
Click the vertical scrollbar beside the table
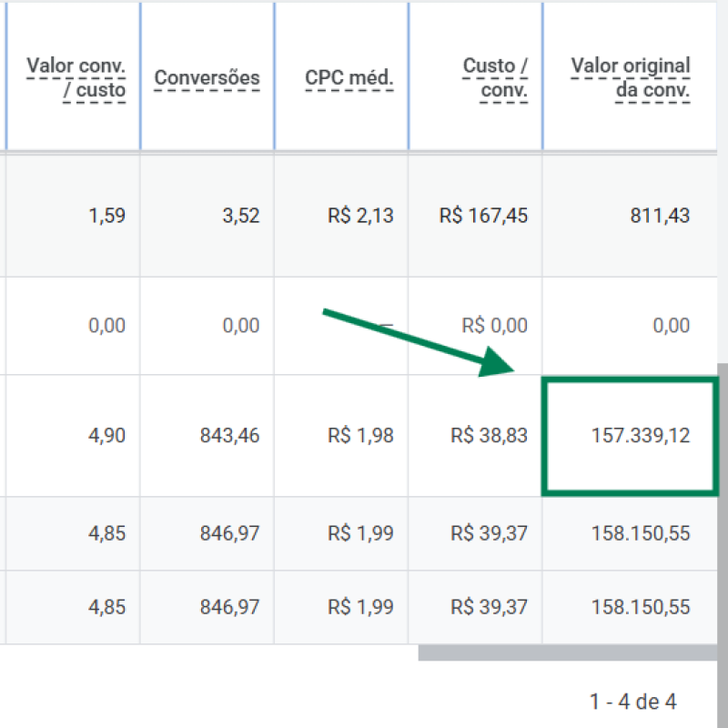point(723,511)
